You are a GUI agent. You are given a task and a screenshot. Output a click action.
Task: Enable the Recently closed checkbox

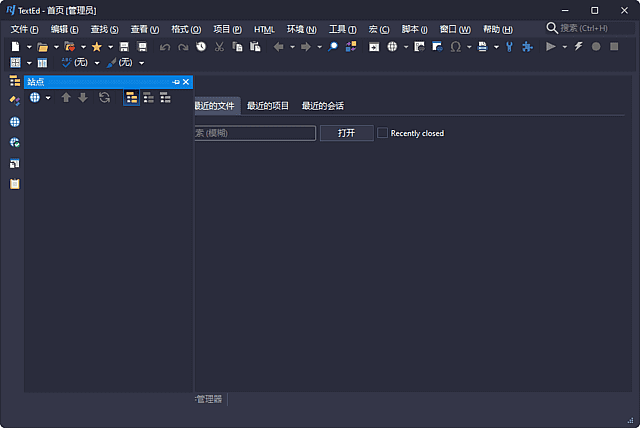pyautogui.click(x=382, y=133)
